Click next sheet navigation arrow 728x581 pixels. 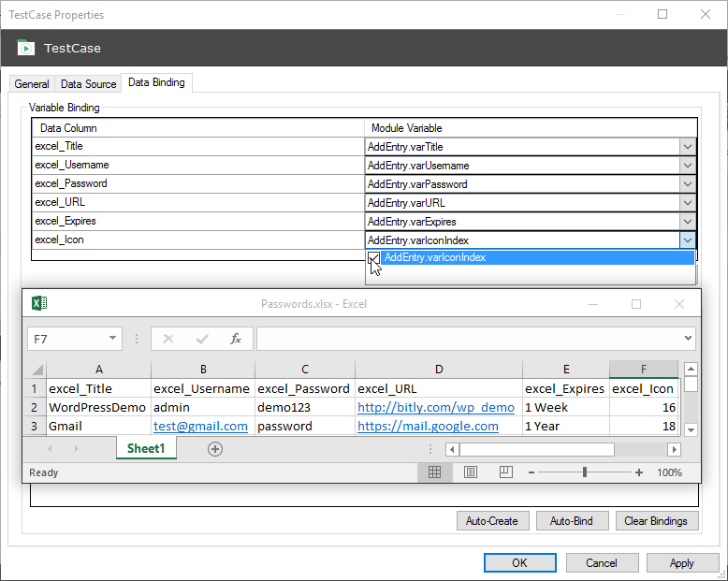pyautogui.click(x=77, y=449)
